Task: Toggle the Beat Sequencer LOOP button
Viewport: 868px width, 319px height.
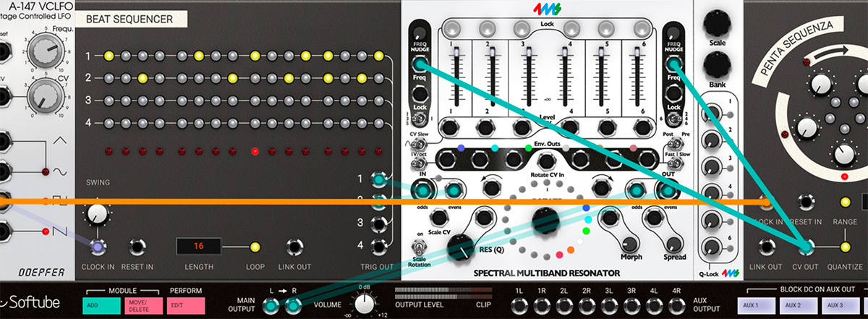Action: [x=255, y=247]
